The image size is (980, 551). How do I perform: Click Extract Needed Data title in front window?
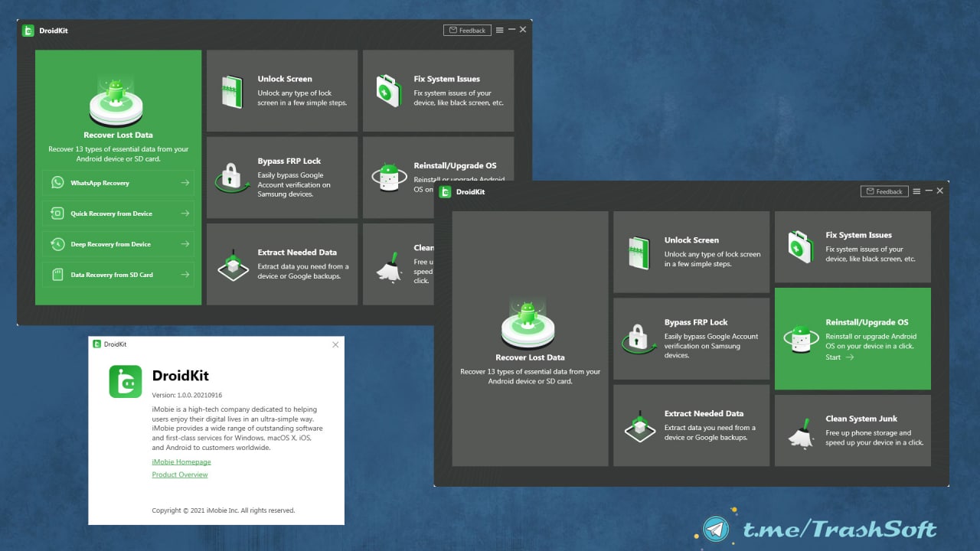click(x=704, y=414)
